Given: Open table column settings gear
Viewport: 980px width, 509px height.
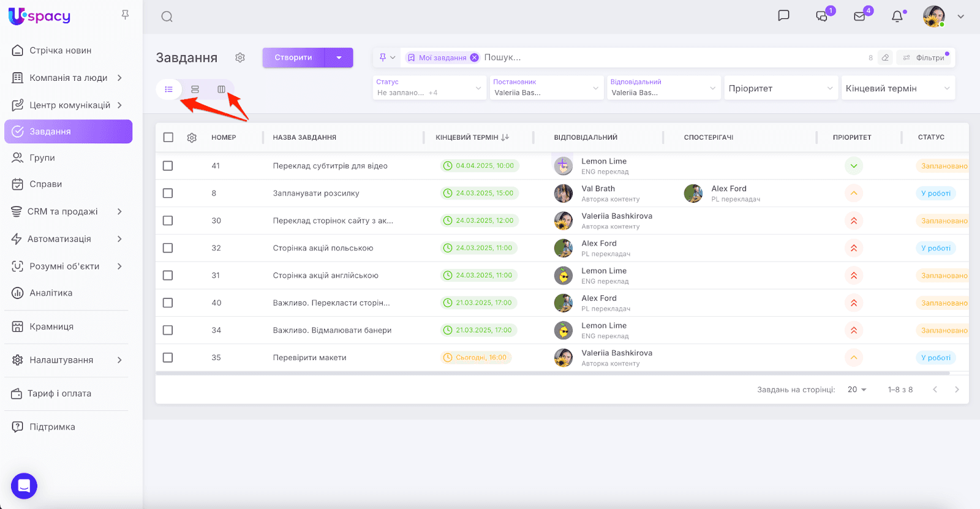Looking at the screenshot, I should 192,138.
